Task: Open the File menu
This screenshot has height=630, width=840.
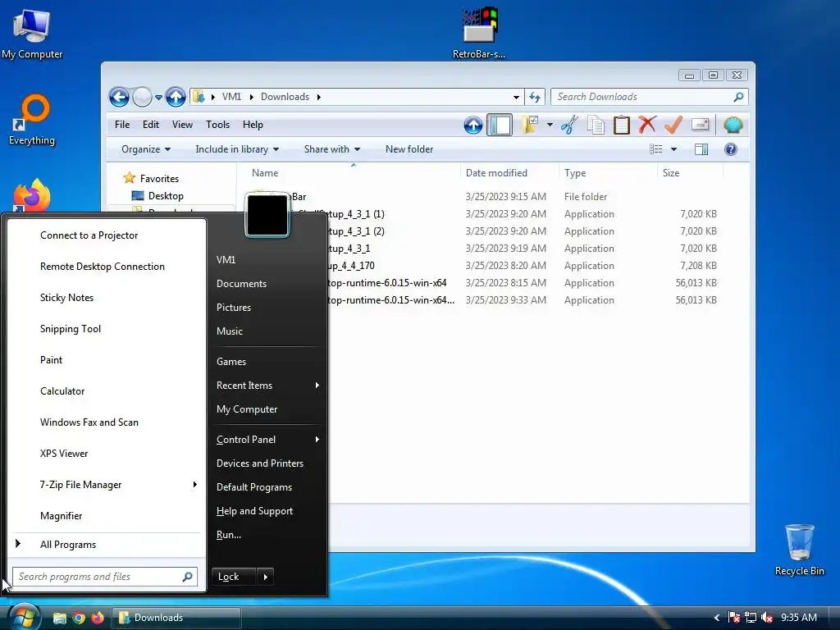Action: [x=122, y=125]
